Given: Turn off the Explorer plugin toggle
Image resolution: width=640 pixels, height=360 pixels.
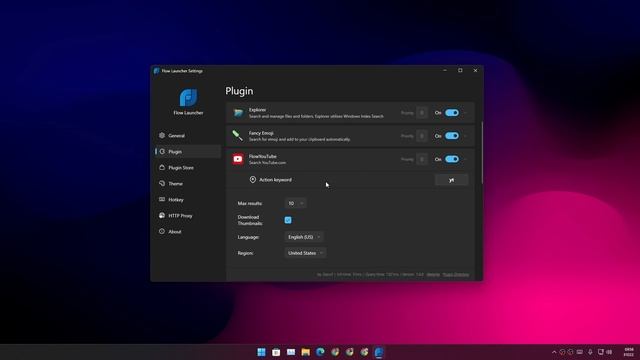Looking at the screenshot, I should [452, 113].
